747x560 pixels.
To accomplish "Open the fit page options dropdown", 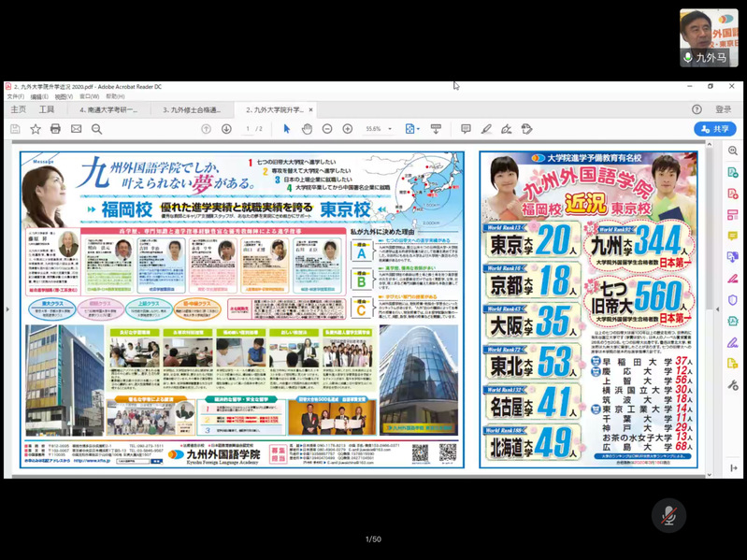I will coord(411,129).
